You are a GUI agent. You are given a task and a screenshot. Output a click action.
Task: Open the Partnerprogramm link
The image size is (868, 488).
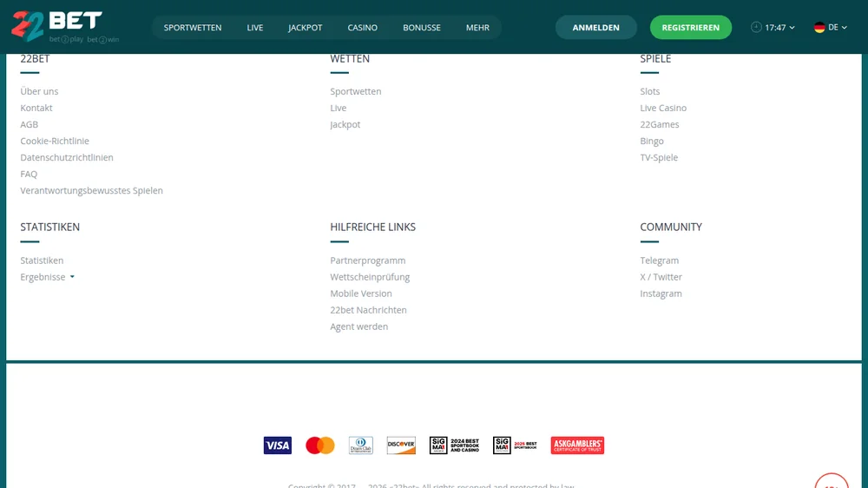click(x=368, y=260)
